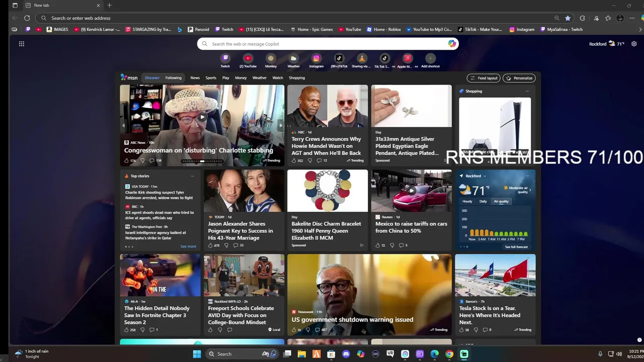Open page settings gear icon

click(634, 44)
